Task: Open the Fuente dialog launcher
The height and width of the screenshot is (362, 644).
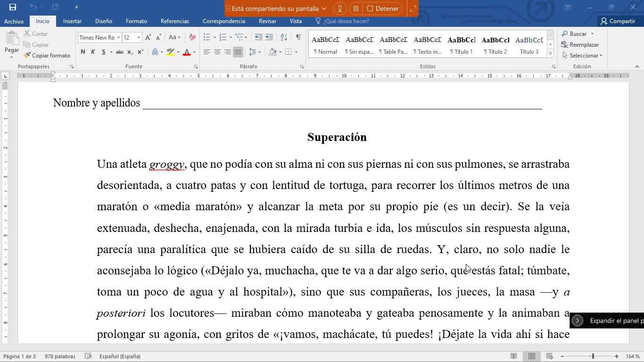Action: coord(196,67)
